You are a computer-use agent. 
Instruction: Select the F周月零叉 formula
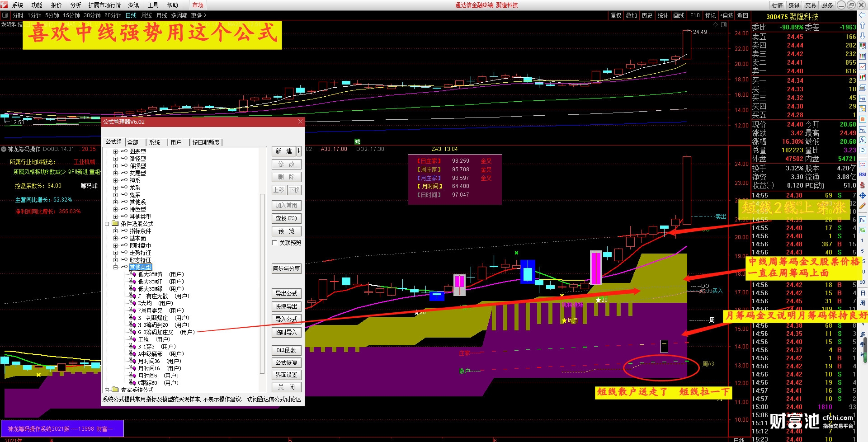160,310
